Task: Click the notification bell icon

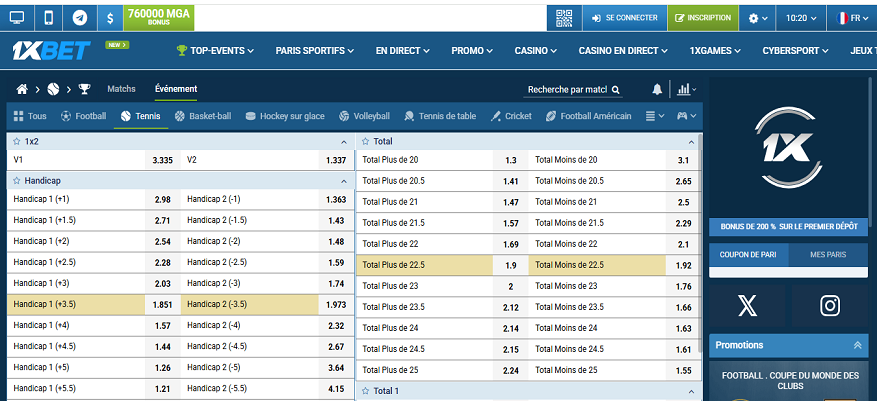Action: tap(657, 89)
